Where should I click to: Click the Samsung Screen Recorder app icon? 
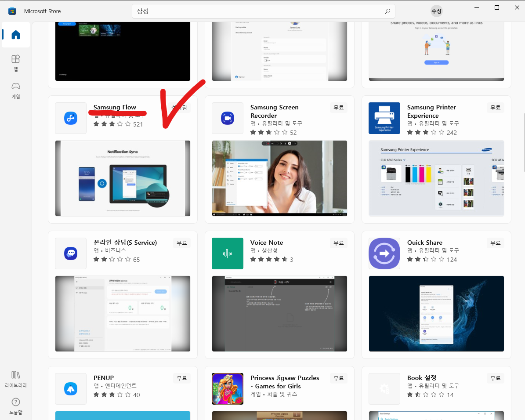[x=227, y=118]
